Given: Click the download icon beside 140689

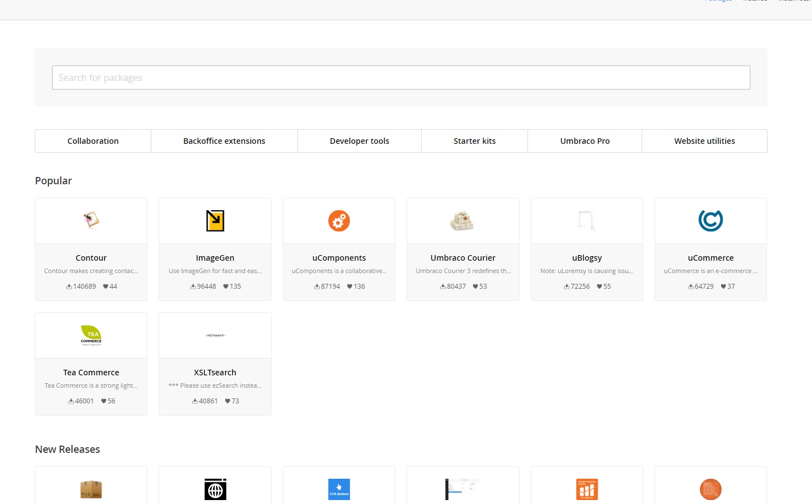Looking at the screenshot, I should tap(69, 287).
